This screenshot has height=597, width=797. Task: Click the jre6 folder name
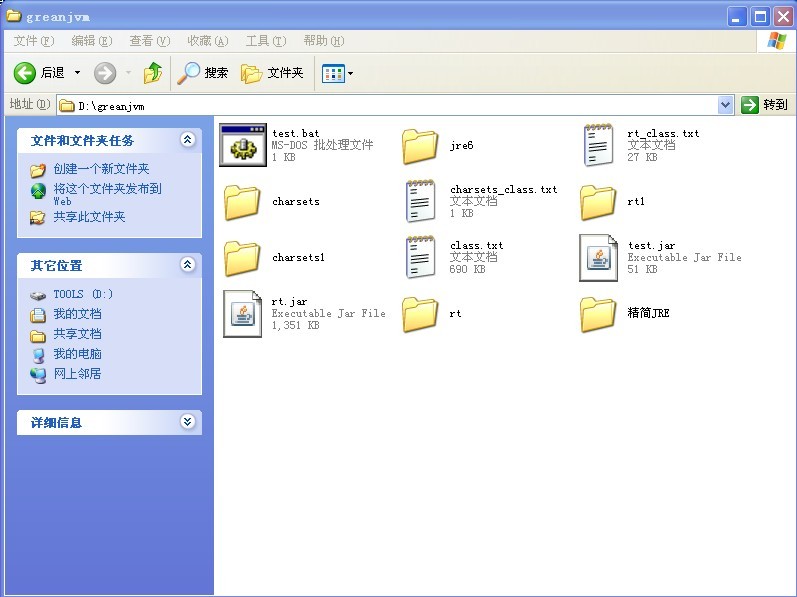click(462, 145)
